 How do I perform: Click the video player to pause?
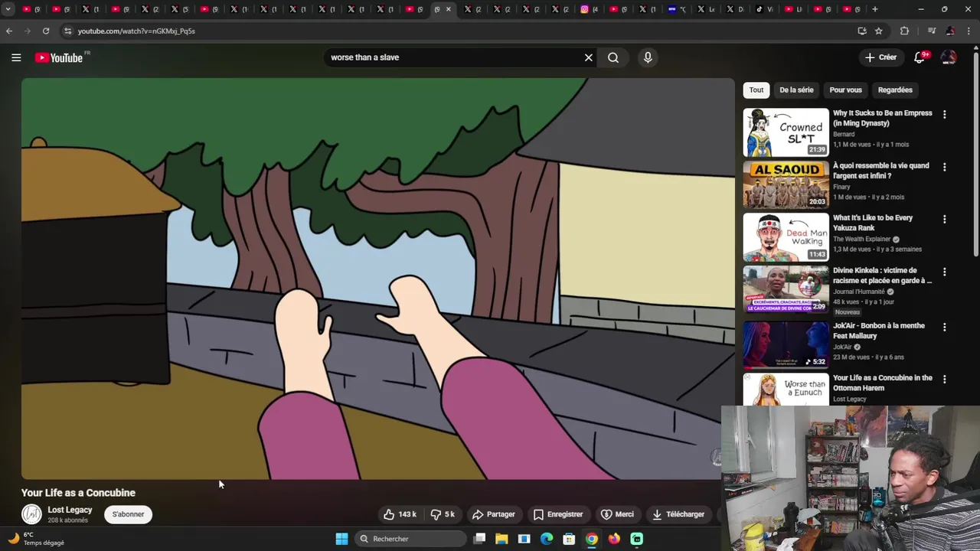pyautogui.click(x=377, y=279)
